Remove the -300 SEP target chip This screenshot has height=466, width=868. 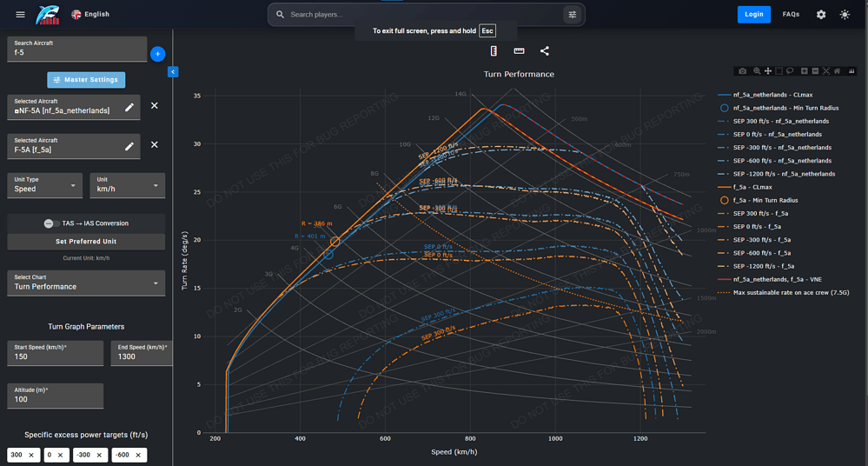point(99,455)
